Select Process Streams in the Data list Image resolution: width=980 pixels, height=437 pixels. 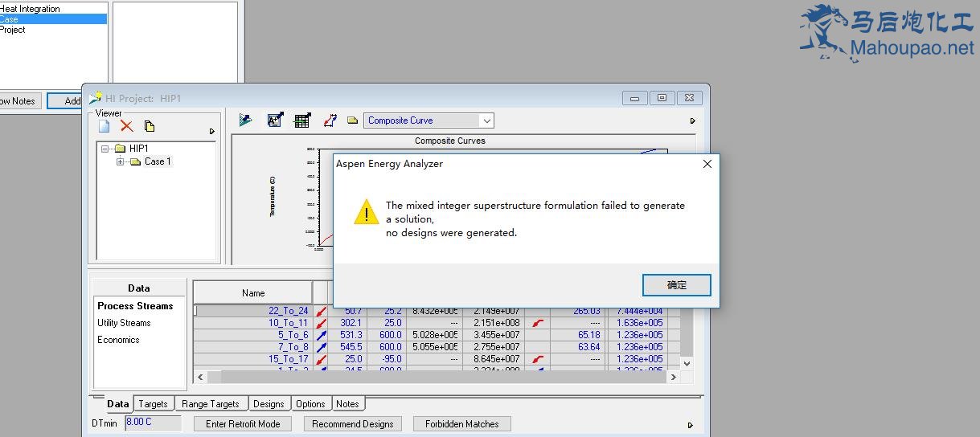(135, 306)
